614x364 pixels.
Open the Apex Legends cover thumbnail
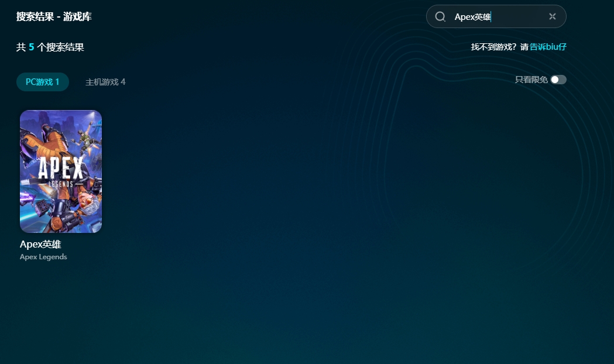click(61, 171)
